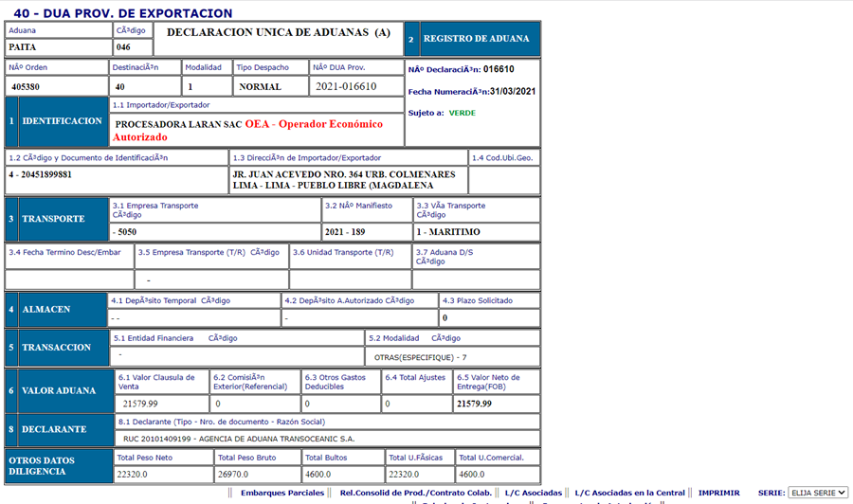The width and height of the screenshot is (853, 504).
Task: Select transport route 1 - MARITIMO
Action: (x=448, y=231)
